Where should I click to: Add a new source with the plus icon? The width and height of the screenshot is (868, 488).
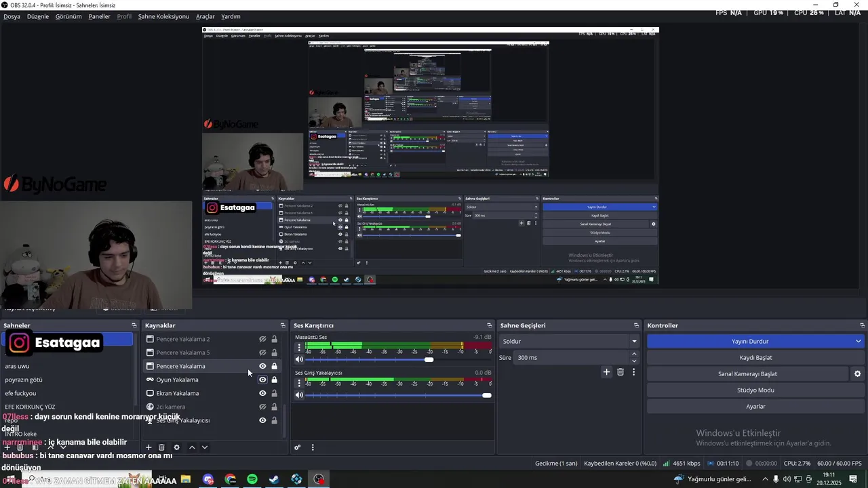[149, 447]
